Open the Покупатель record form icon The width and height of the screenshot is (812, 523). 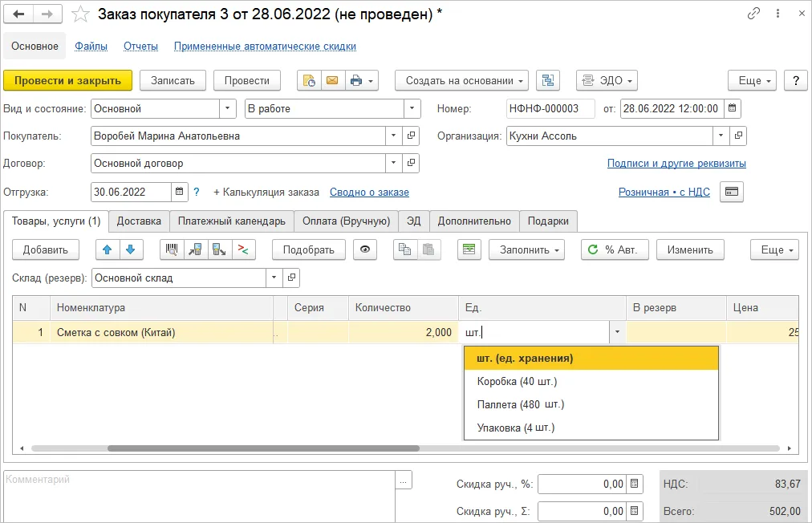(411, 136)
